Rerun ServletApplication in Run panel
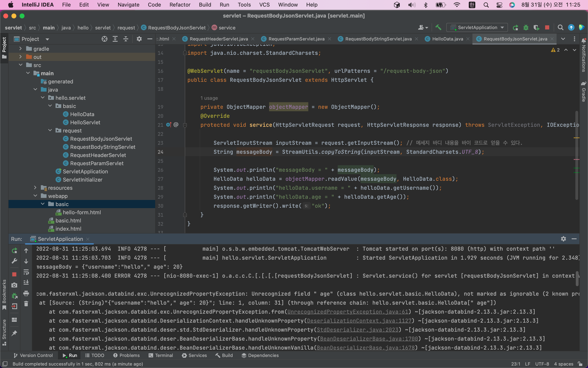 pyautogui.click(x=14, y=251)
